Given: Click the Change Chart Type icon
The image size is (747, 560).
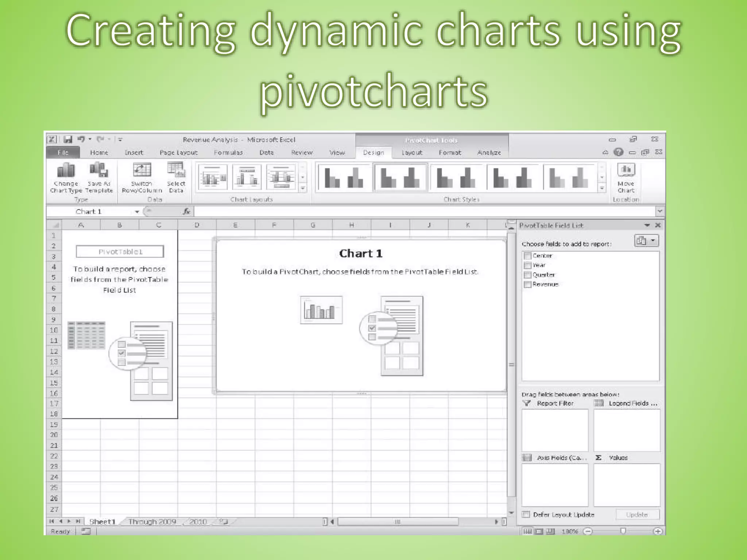Looking at the screenshot, I should pyautogui.click(x=66, y=171).
